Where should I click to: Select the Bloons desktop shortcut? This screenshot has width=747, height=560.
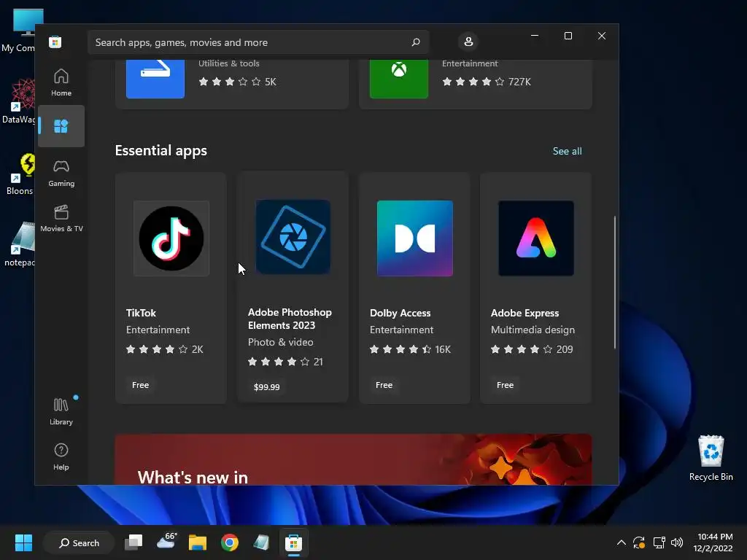[19, 174]
